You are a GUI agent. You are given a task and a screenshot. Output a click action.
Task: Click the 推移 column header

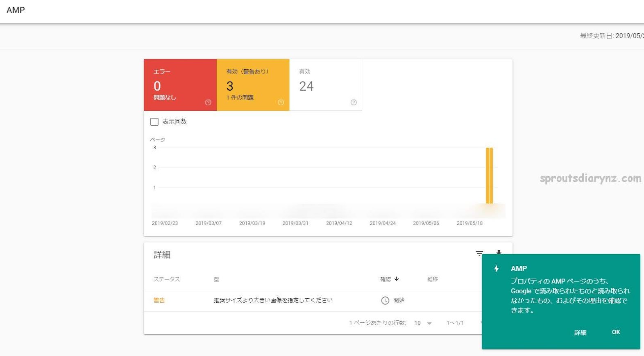(x=433, y=279)
